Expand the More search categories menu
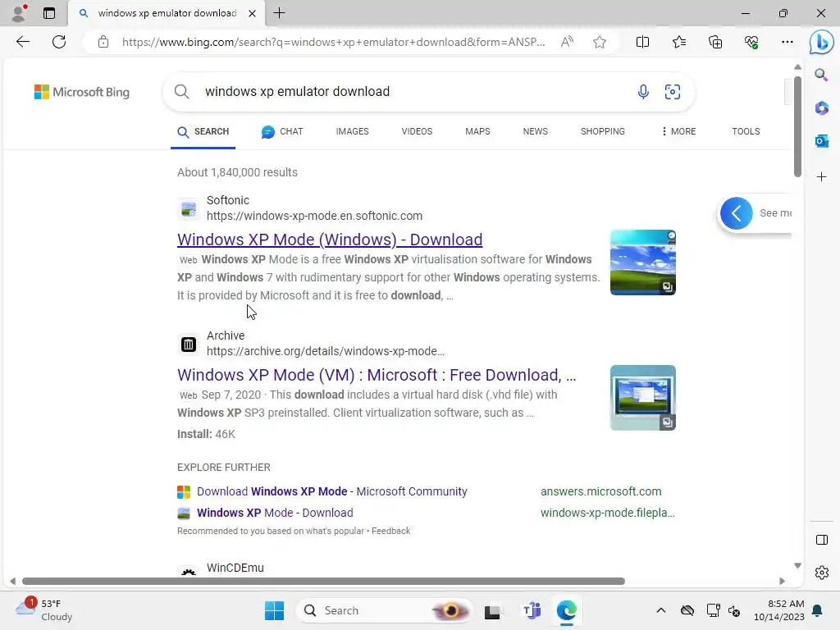The width and height of the screenshot is (840, 630). pyautogui.click(x=678, y=132)
